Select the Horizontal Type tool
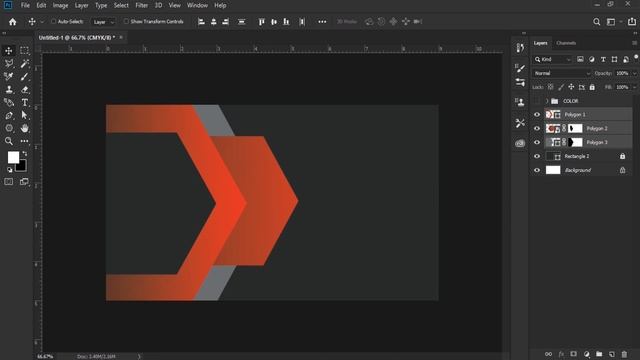This screenshot has width=640, height=360. point(24,102)
